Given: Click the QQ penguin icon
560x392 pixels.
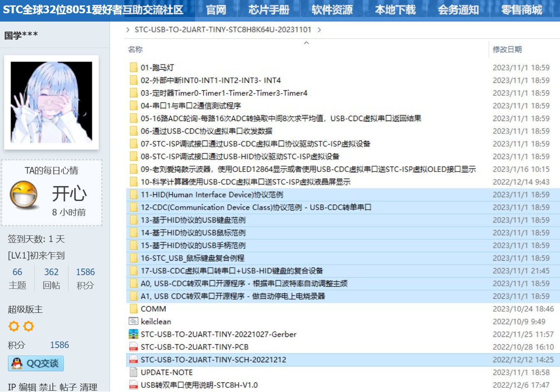Looking at the screenshot, I should click(17, 363).
